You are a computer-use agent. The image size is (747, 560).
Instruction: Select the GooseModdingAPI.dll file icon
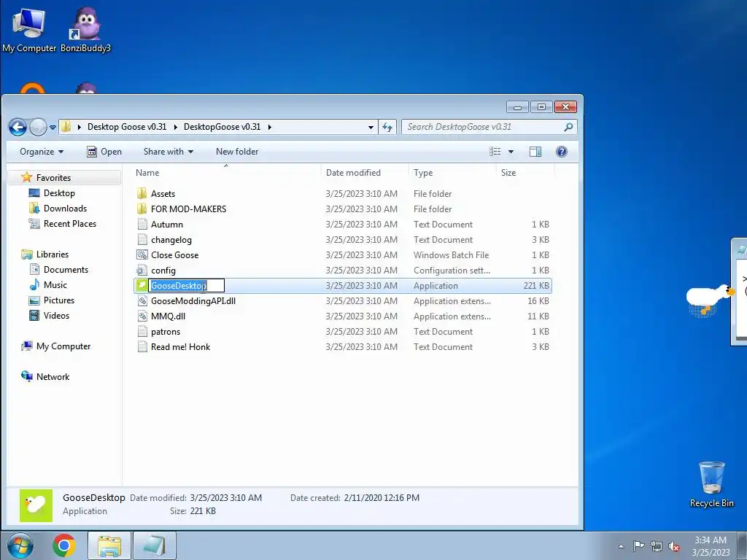point(142,300)
